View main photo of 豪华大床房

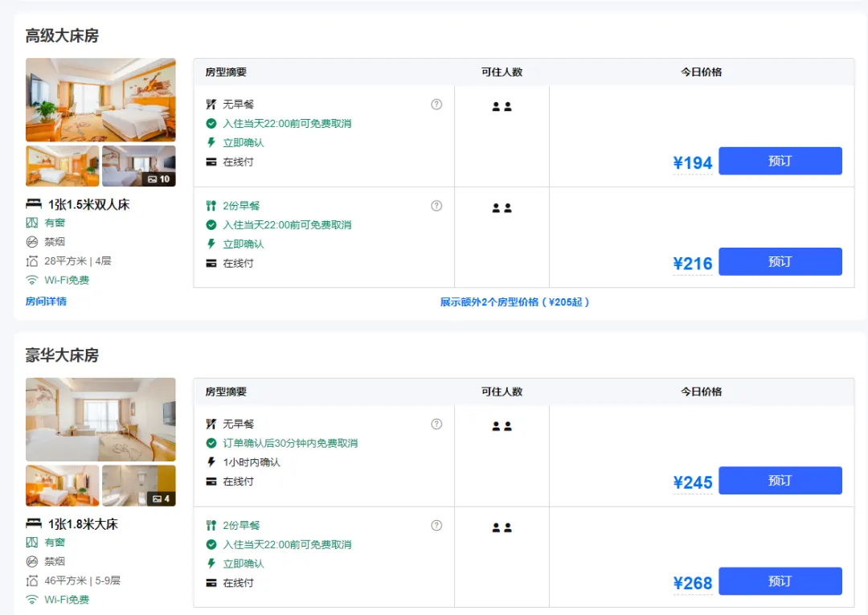click(x=100, y=419)
